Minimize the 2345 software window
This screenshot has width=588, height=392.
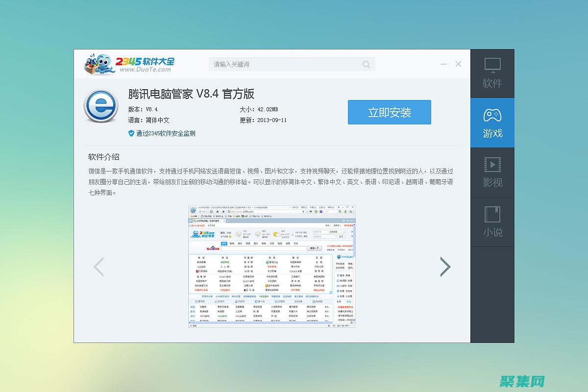pos(443,64)
